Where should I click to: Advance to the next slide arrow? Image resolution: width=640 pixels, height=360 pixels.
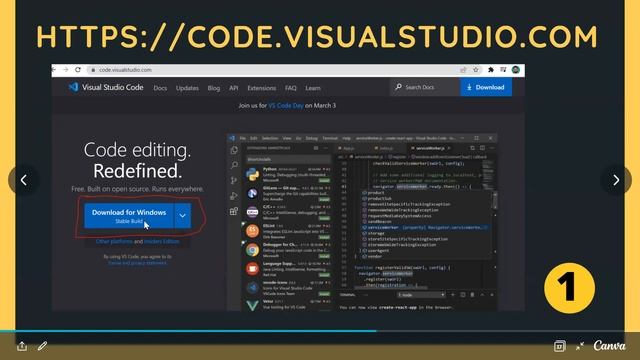(616, 180)
